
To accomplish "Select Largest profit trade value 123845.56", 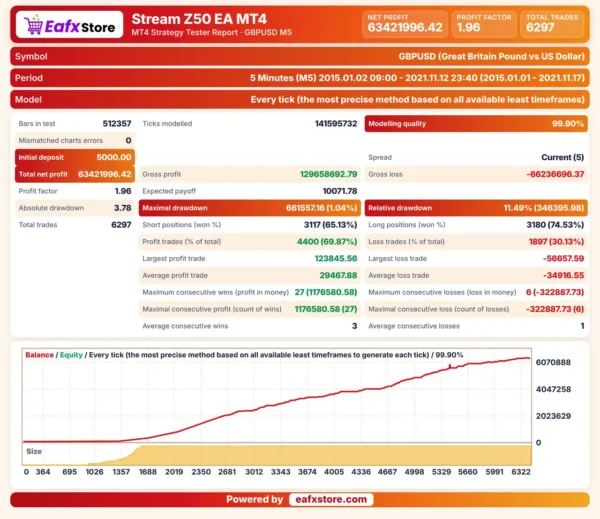I will tap(336, 258).
